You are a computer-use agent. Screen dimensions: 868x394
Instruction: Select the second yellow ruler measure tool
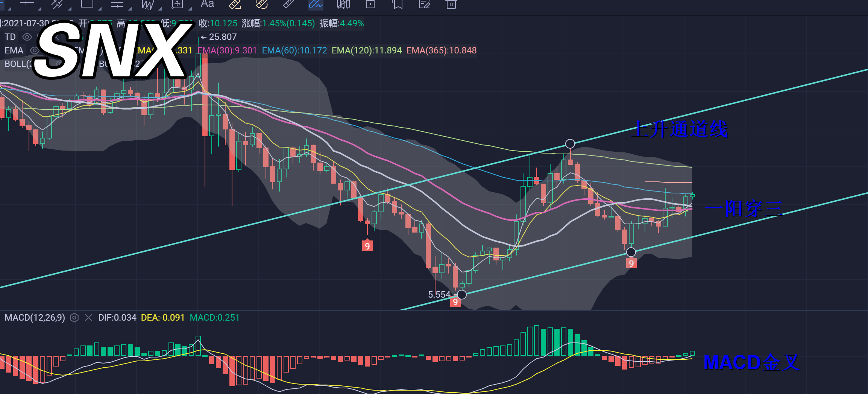point(262,4)
